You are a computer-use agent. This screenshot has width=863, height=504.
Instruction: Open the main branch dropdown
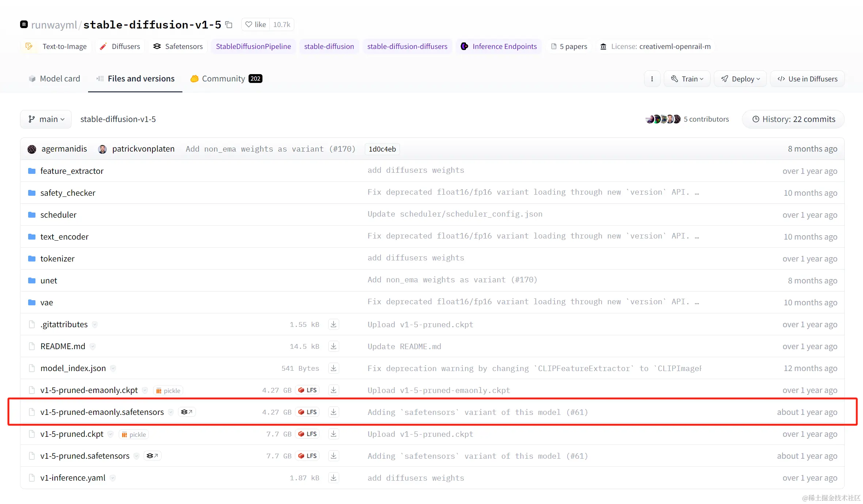pyautogui.click(x=46, y=119)
